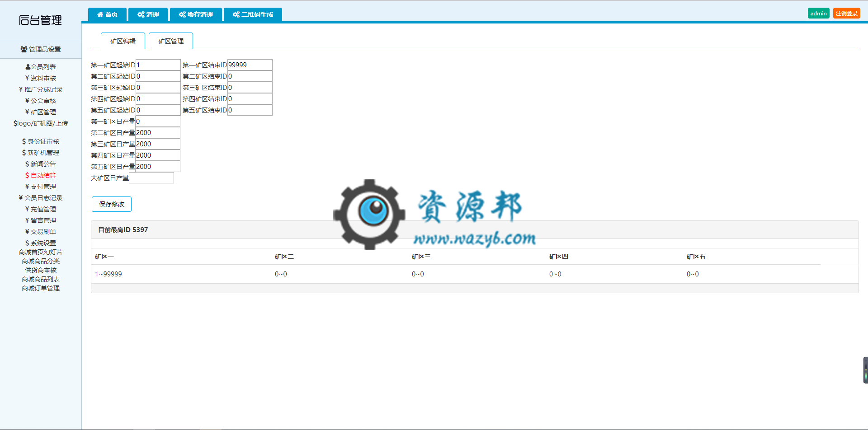Open 供货商审核 in the sidebar
Screen dimensions: 868x430
click(41, 270)
